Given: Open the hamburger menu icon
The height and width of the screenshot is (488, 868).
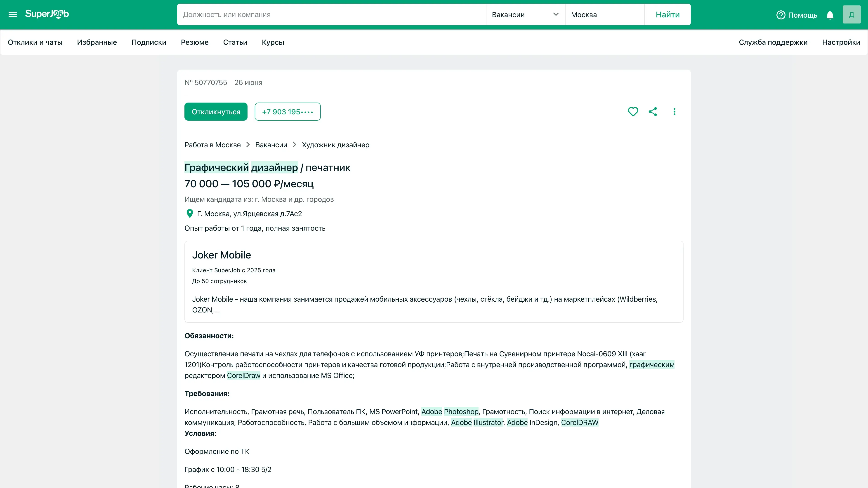Looking at the screenshot, I should click(x=12, y=14).
